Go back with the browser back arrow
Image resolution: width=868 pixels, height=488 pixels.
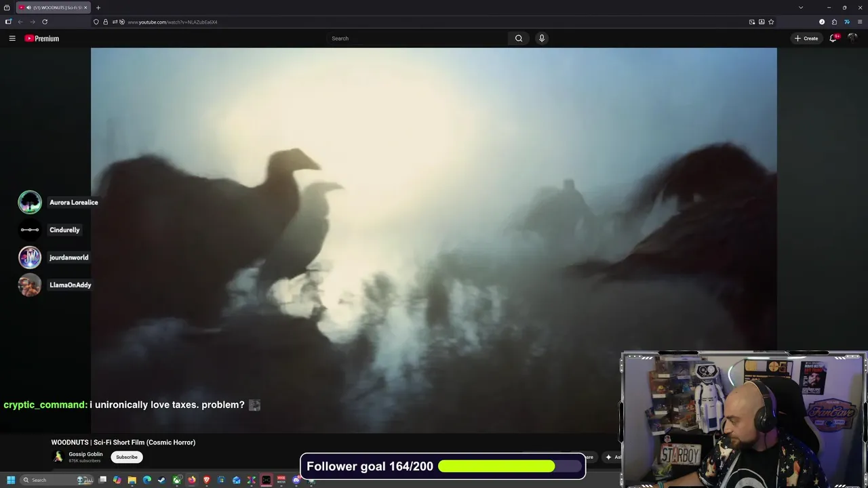point(20,22)
